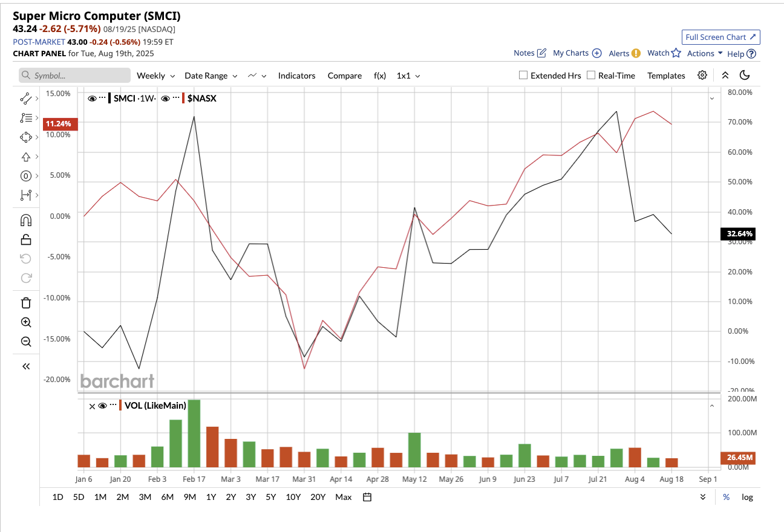Viewport: 784px width, 532px height.
Task: Click the 9M period button
Action: pyautogui.click(x=190, y=497)
